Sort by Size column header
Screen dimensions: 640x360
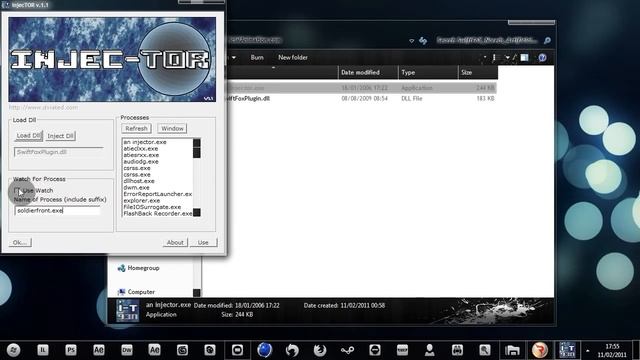[x=478, y=72]
